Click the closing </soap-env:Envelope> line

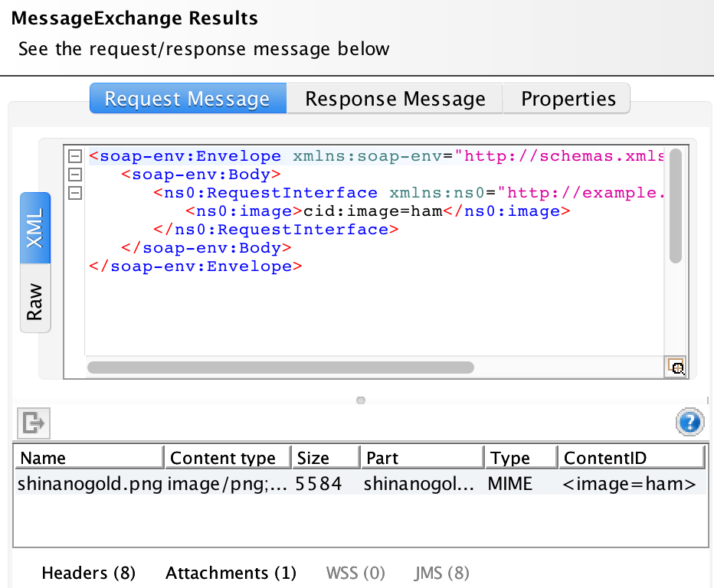pos(195,266)
